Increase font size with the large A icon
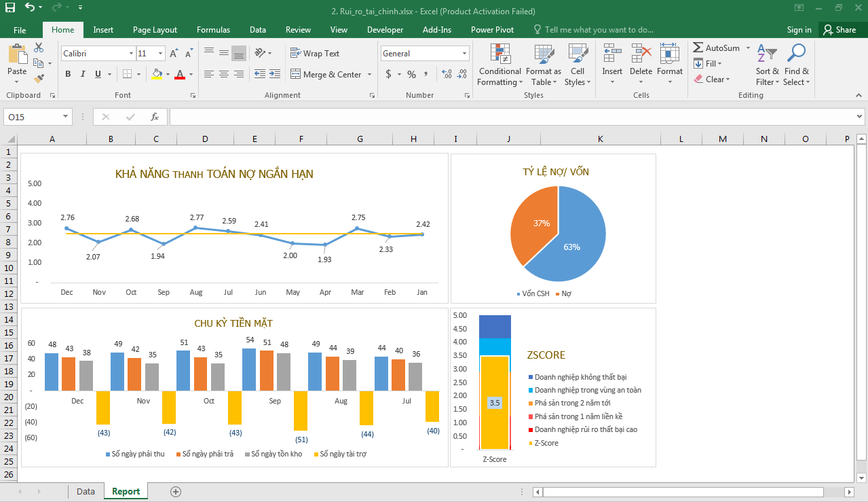The width and height of the screenshot is (868, 502). [174, 54]
